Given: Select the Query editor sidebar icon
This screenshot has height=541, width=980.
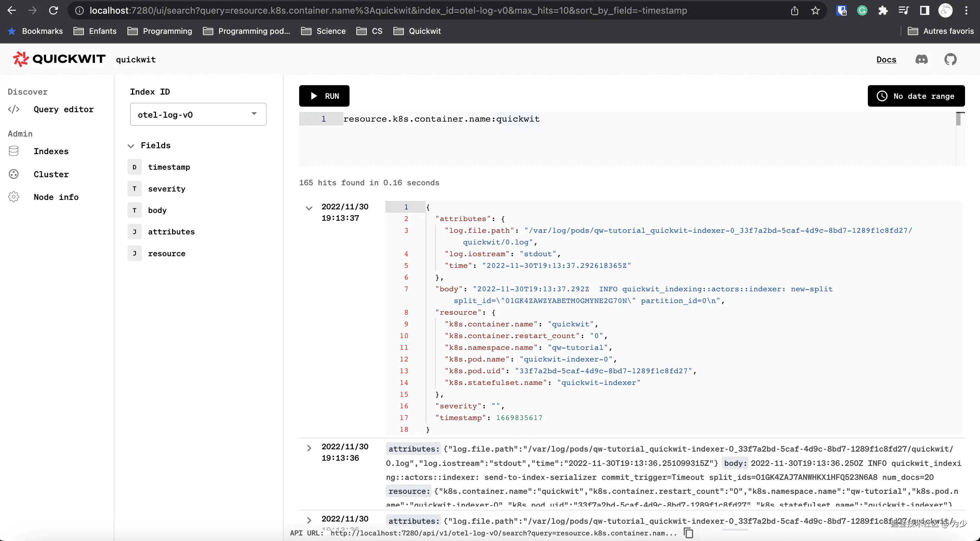Looking at the screenshot, I should [14, 109].
